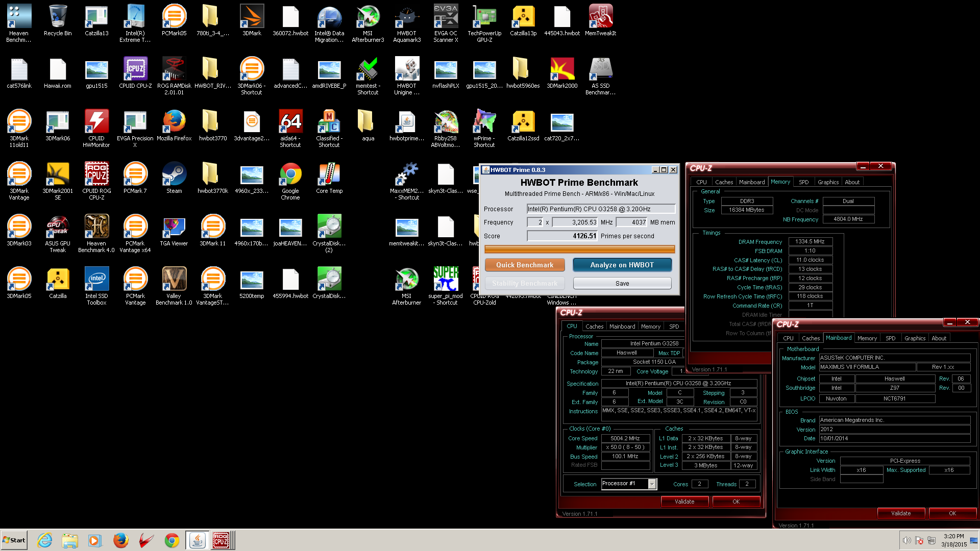Viewport: 980px width, 551px height.
Task: Click Validate in CPU tab window
Action: (x=684, y=502)
